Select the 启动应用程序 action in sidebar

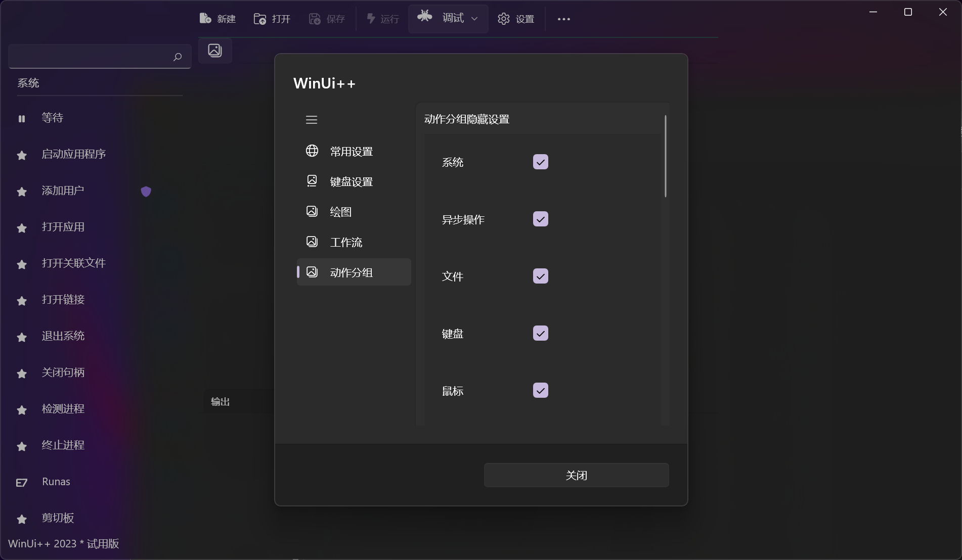tap(74, 154)
